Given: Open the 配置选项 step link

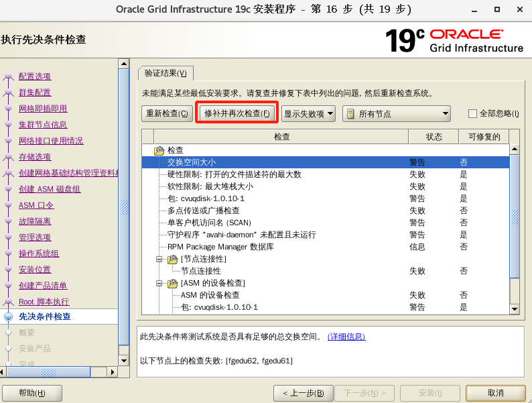Looking at the screenshot, I should point(35,76).
